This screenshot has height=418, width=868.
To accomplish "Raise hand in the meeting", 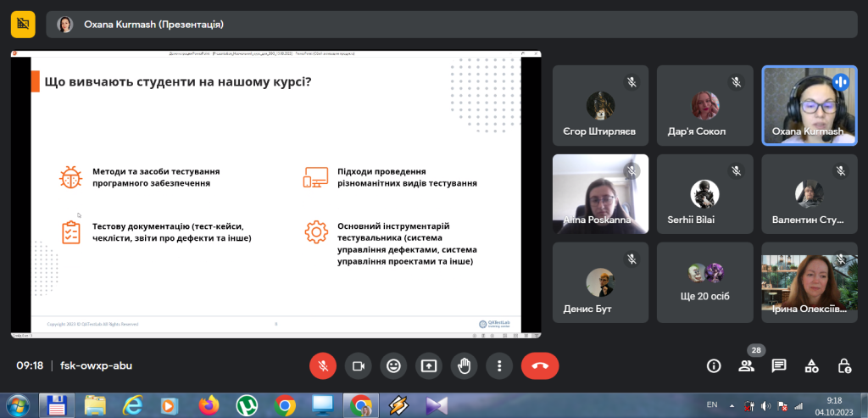I will point(465,365).
